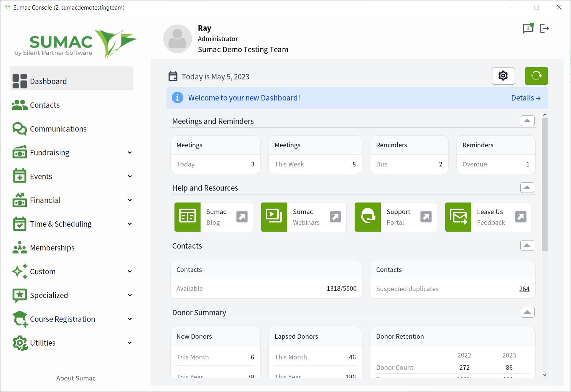Open due reminders count 2
This screenshot has height=392, width=571.
[441, 164]
